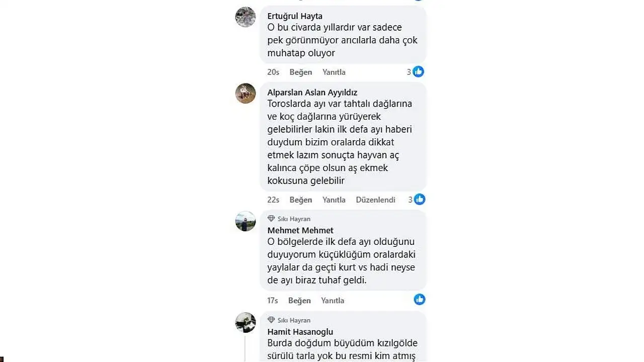Click the Sıkı Hayran diamond badge above Mehmet Mehmet
The image size is (644, 362).
point(271,219)
